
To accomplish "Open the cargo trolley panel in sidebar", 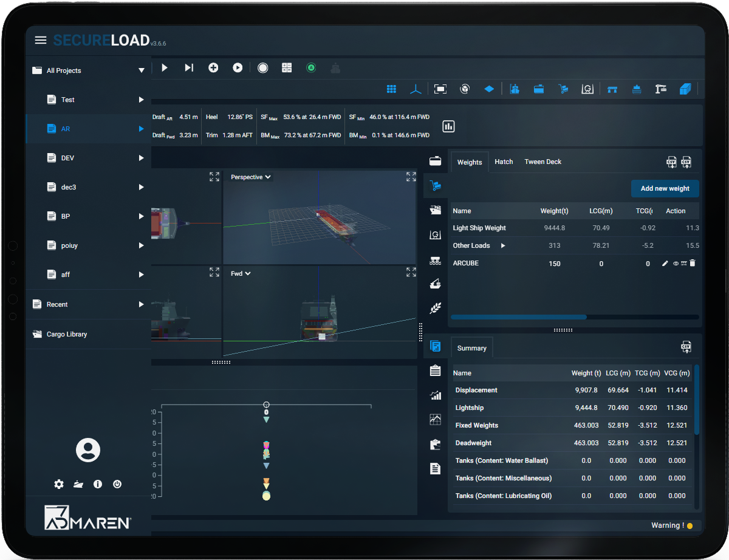I will point(435,186).
